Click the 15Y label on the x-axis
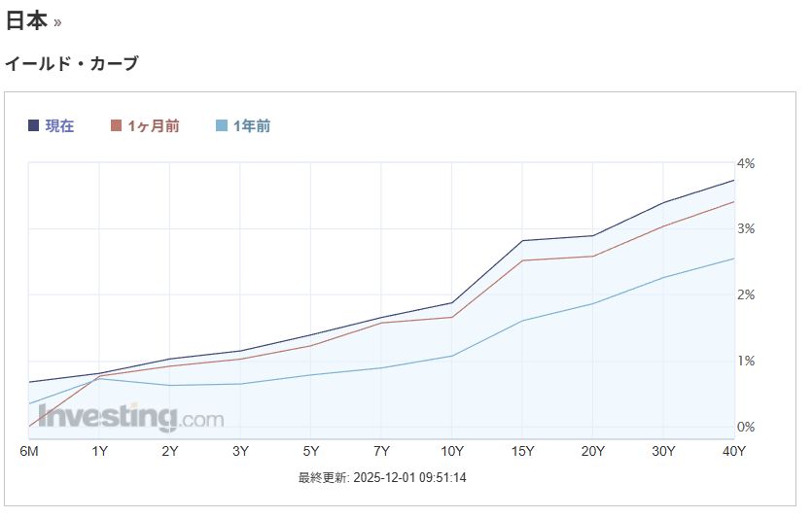The height and width of the screenshot is (518, 812). 523,451
